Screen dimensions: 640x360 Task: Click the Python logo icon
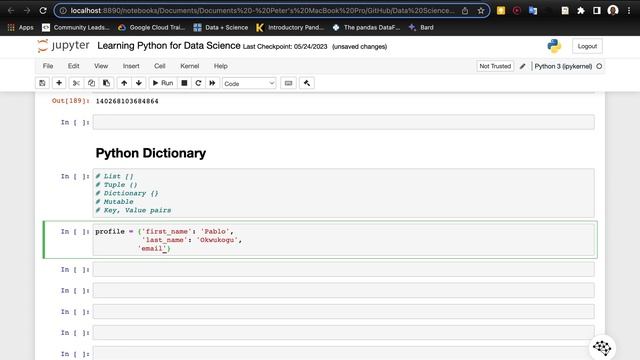coord(554,46)
